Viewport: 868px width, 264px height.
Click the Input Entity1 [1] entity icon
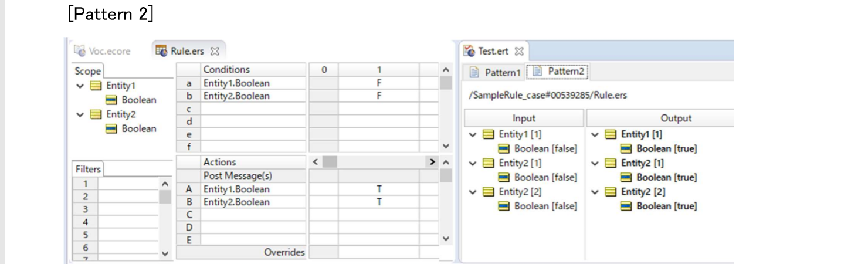488,134
